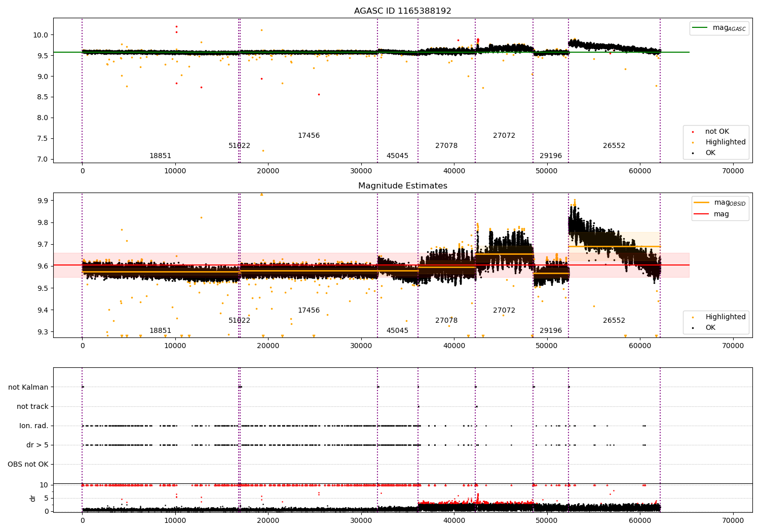Click OBSID label 17456 in top plot
Screen dimensions: 760x532
point(309,136)
